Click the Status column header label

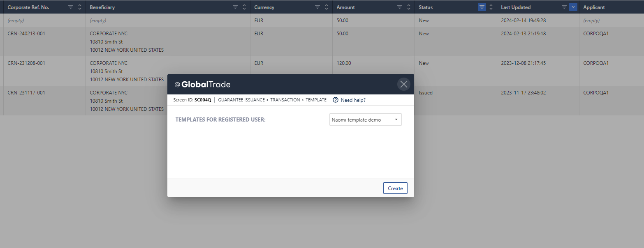(x=426, y=7)
